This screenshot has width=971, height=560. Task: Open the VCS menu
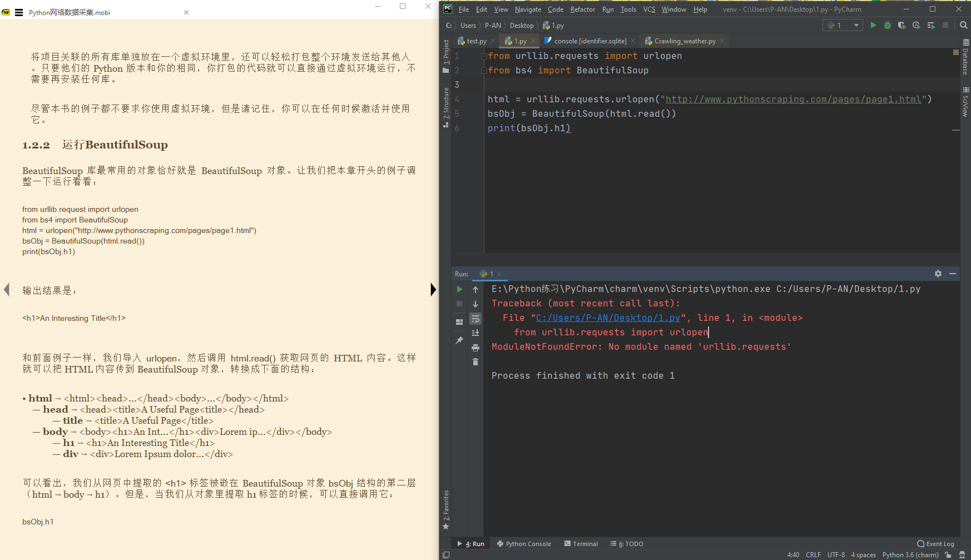pos(649,9)
